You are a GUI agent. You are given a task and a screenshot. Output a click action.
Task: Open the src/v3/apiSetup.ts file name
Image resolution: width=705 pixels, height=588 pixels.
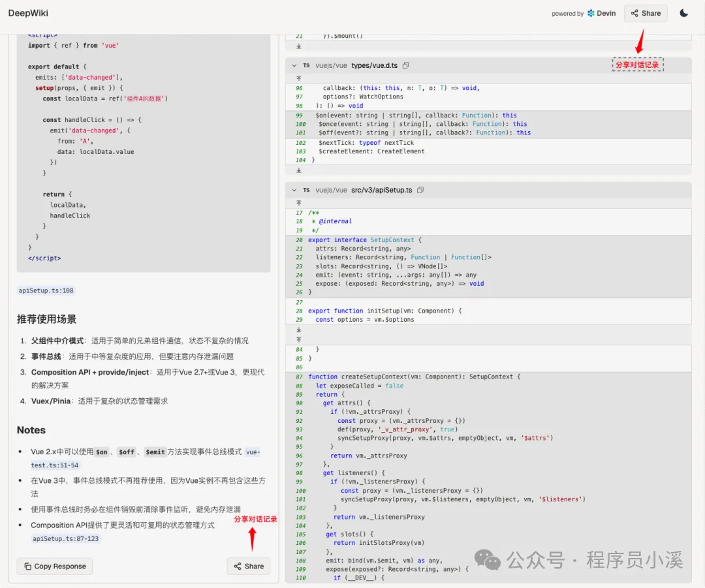pyautogui.click(x=381, y=190)
